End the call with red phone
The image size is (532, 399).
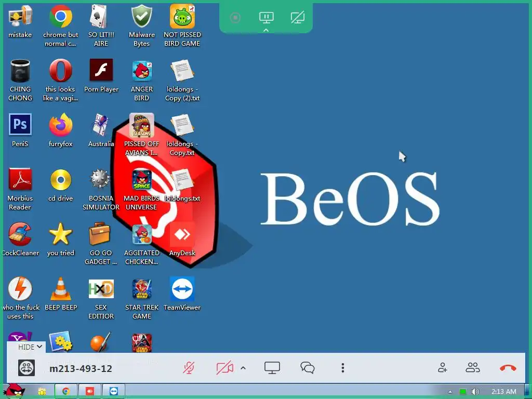coord(508,368)
